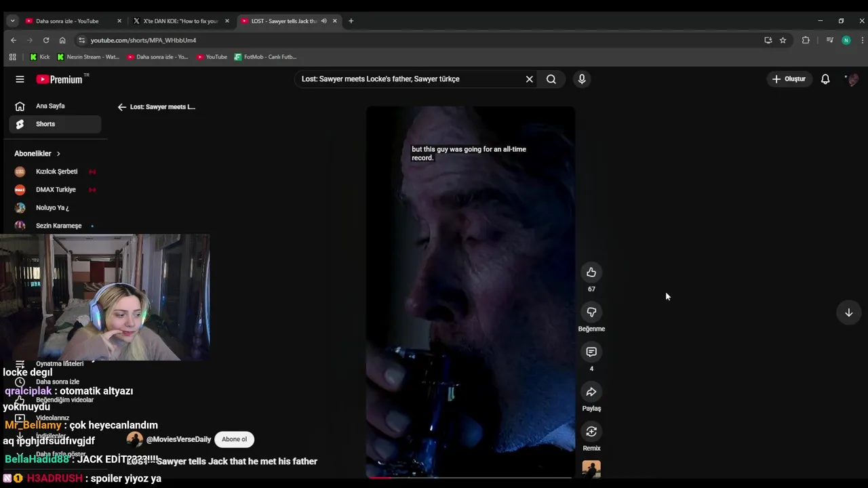Open Chrome apps grid in bookmarks bar

[12, 57]
